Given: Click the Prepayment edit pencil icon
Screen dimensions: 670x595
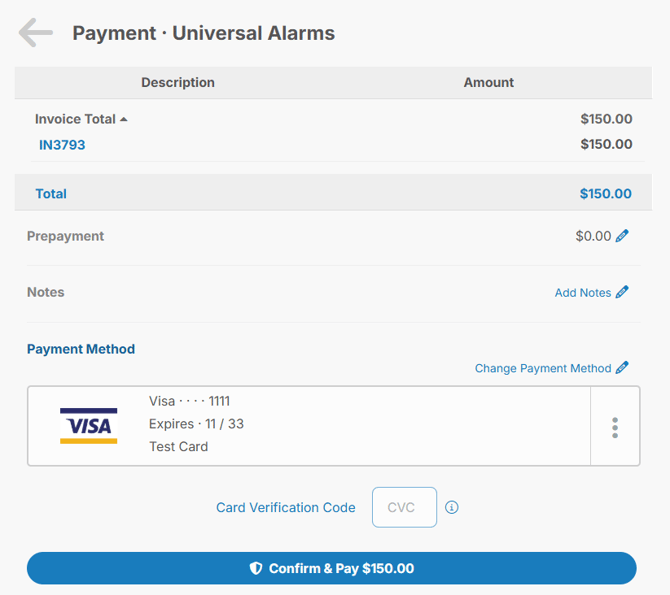Looking at the screenshot, I should (622, 236).
